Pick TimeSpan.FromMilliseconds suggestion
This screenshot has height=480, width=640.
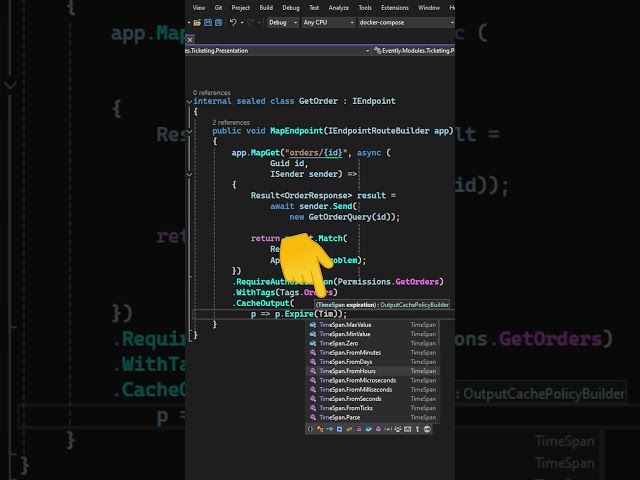[x=372, y=389]
